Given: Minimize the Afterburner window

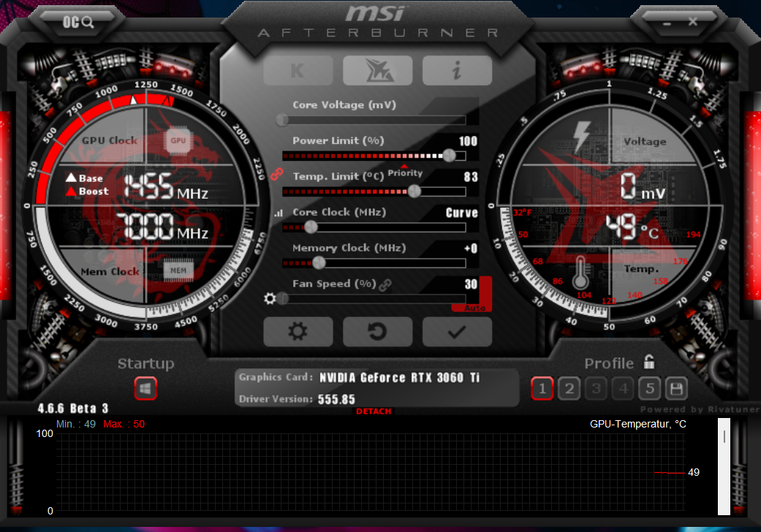Looking at the screenshot, I should [x=667, y=23].
